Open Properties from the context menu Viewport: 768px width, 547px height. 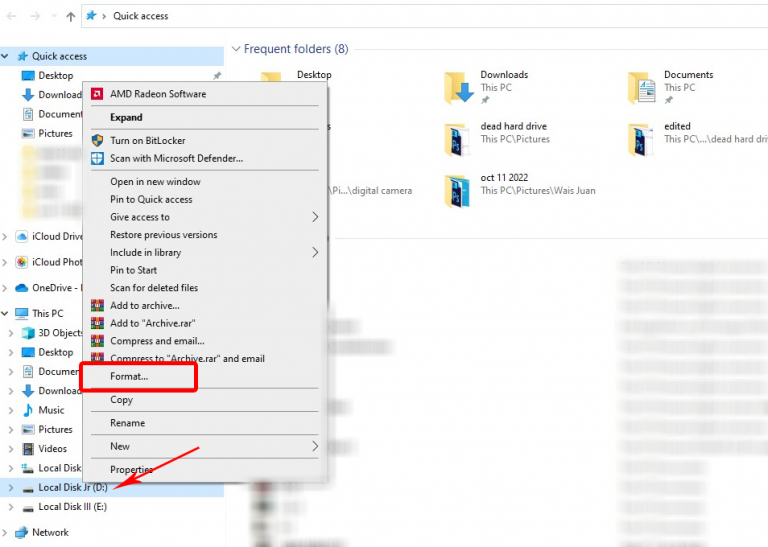(x=205, y=470)
